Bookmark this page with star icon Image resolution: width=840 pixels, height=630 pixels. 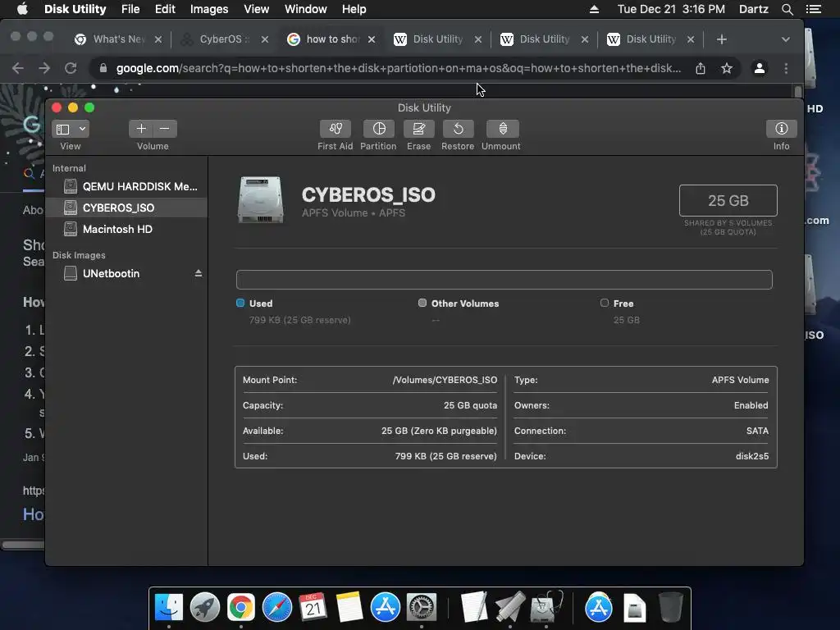(x=727, y=68)
